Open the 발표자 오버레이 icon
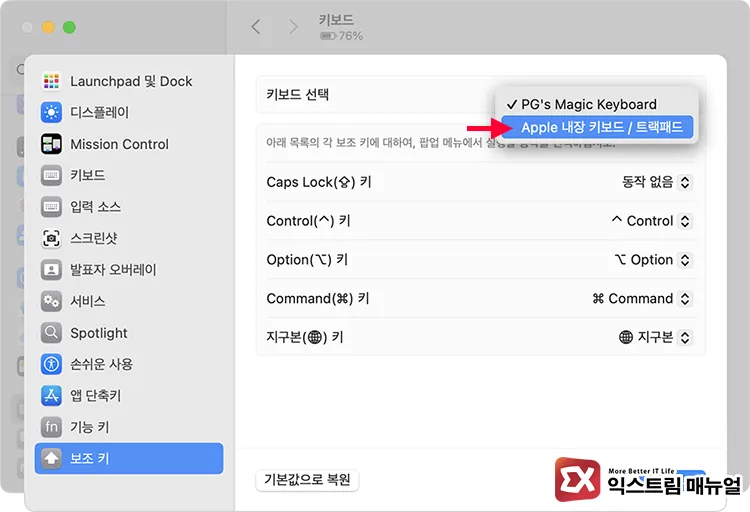The image size is (750, 512). pos(51,270)
